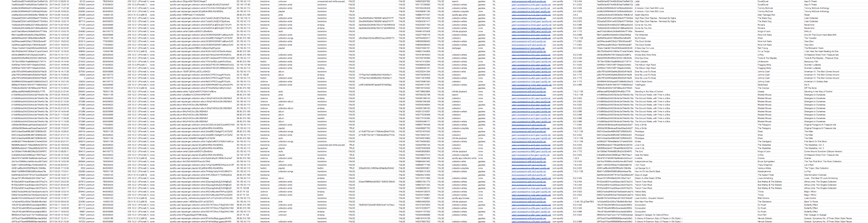868x223 pixels.
Task: Select the "spotify:app:artist" cell
Action: click(460, 14)
